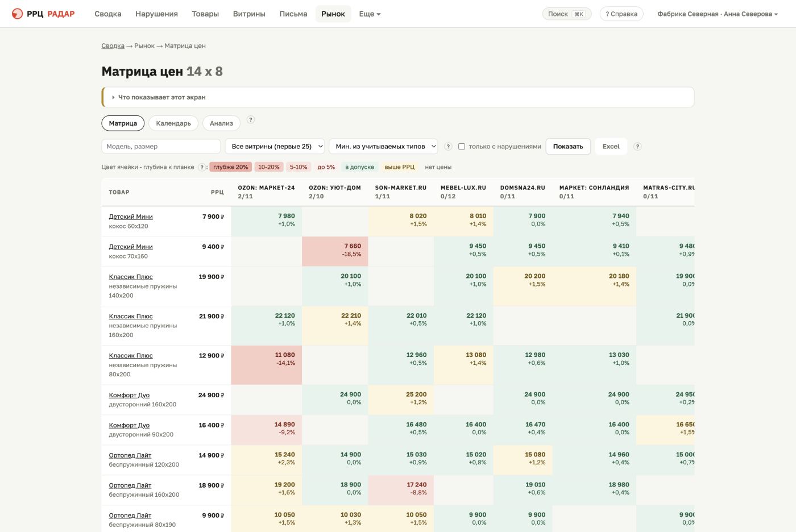Click the red cell '7 660 -18,5%'
The width and height of the screenshot is (796, 532).
pos(335,251)
